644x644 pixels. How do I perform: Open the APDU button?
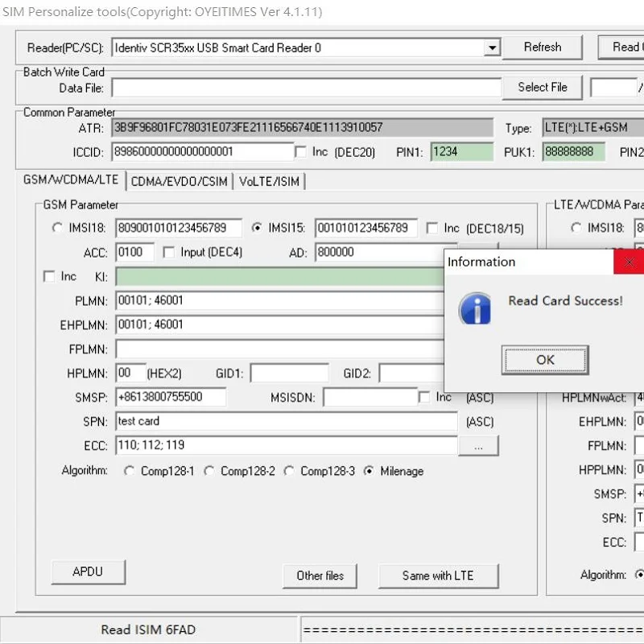click(88, 572)
